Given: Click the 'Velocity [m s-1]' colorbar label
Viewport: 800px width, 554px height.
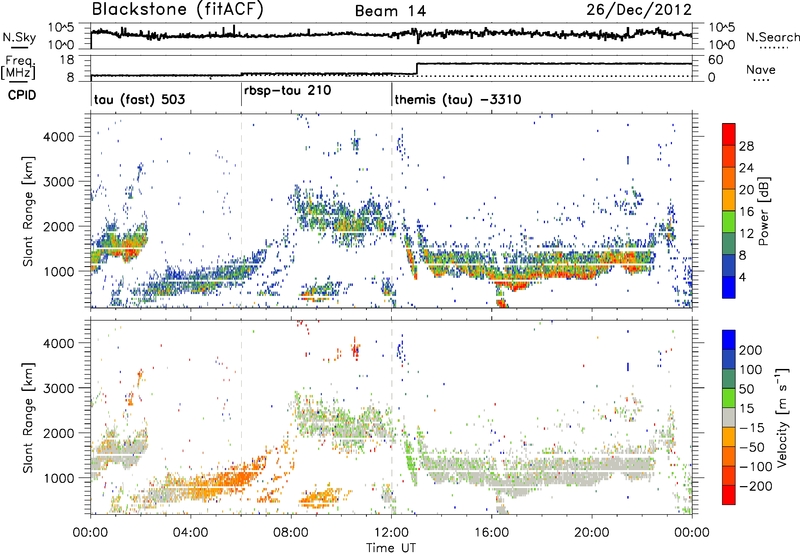Looking at the screenshot, I should point(781,417).
